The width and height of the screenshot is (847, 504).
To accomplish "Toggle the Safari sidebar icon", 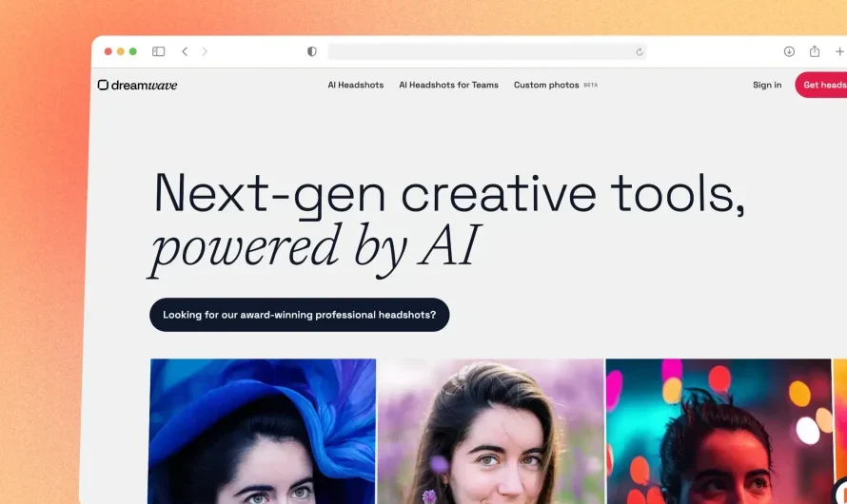I will [x=158, y=51].
